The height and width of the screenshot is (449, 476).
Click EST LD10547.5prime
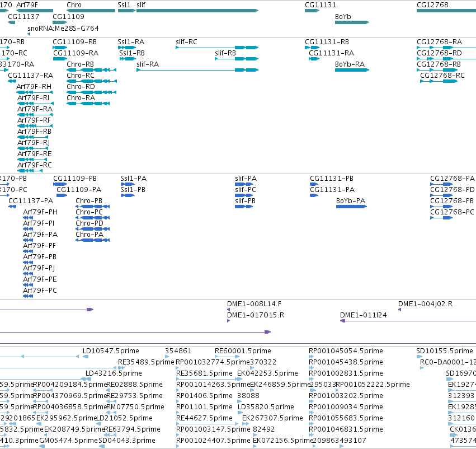click(111, 351)
